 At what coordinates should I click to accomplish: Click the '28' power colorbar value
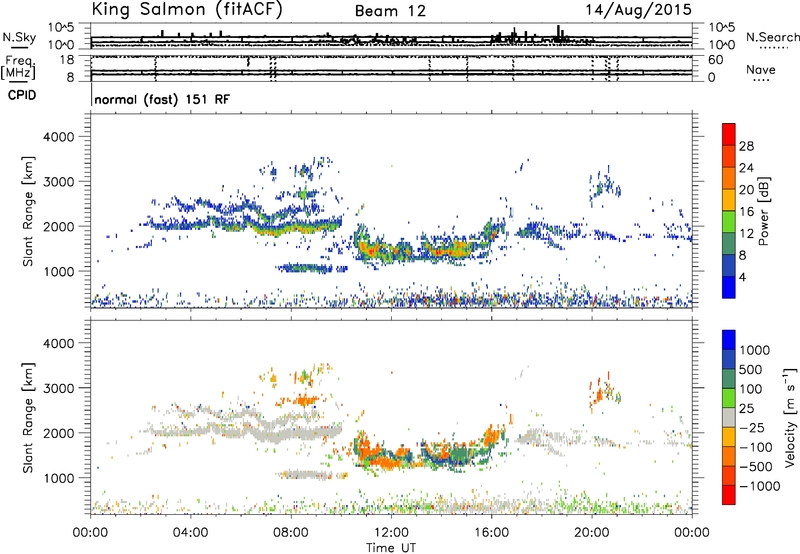coord(746,146)
